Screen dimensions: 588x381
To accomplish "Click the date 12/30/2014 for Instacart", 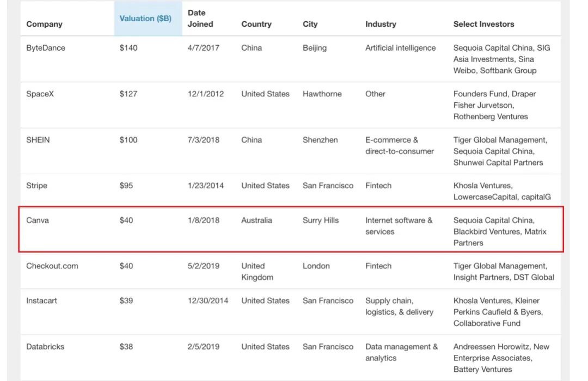I will [x=208, y=301].
